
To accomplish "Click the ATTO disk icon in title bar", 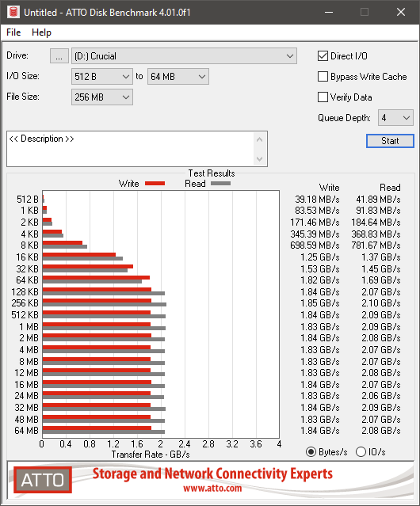I will [13, 12].
